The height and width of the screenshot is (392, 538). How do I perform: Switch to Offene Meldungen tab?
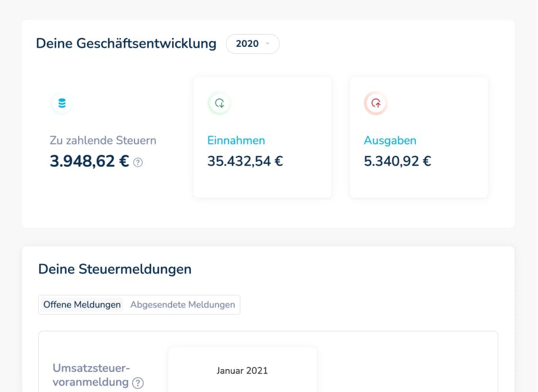(x=82, y=305)
